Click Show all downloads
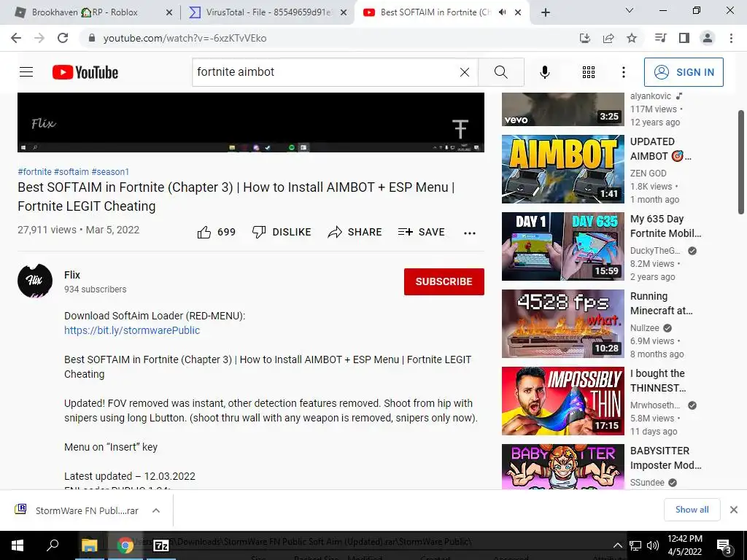This screenshot has width=747, height=560. tap(692, 510)
